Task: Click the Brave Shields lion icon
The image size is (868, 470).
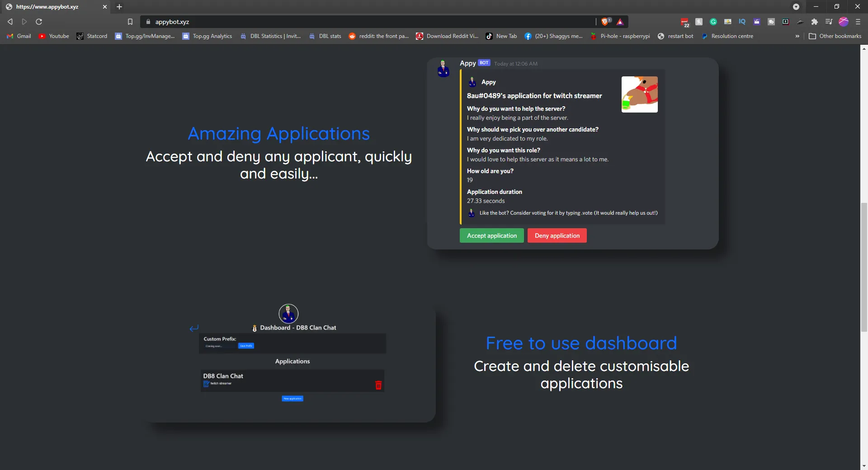Action: [605, 22]
